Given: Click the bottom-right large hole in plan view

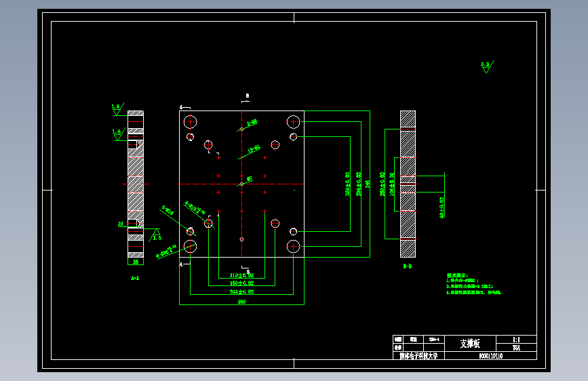Looking at the screenshot, I should pyautogui.click(x=293, y=246).
